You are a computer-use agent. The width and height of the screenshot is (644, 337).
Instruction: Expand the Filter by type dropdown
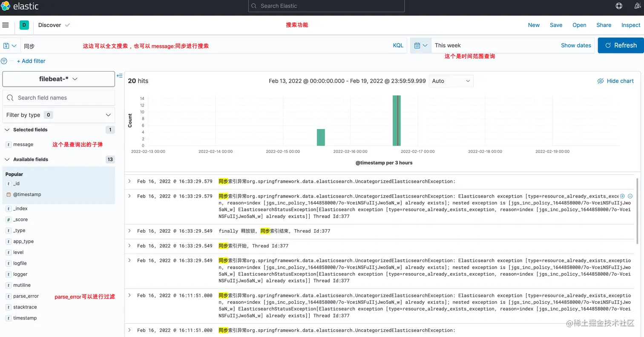[58, 115]
